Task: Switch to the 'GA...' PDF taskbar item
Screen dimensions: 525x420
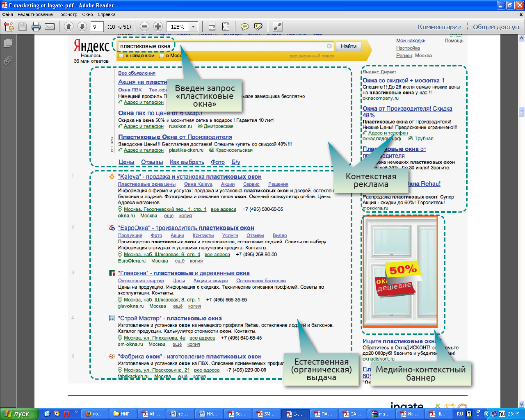Action: [x=352, y=414]
